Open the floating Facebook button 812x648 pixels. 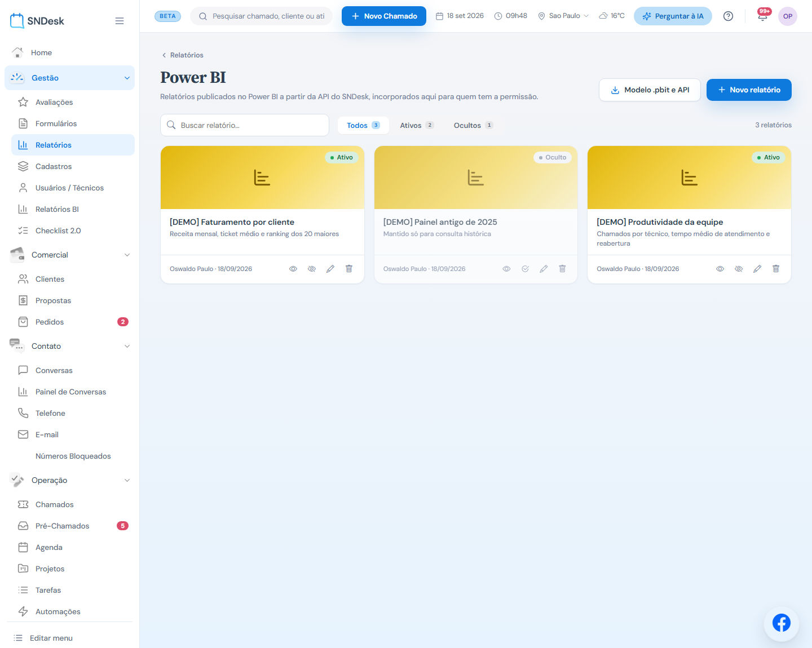coord(782,623)
